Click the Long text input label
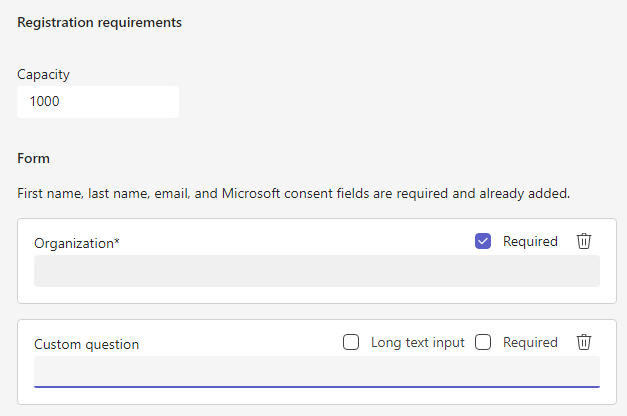Image resolution: width=627 pixels, height=416 pixels. click(417, 342)
